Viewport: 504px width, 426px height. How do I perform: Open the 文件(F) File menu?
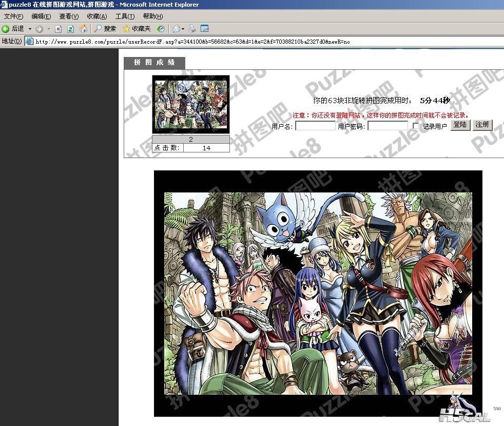pos(13,16)
